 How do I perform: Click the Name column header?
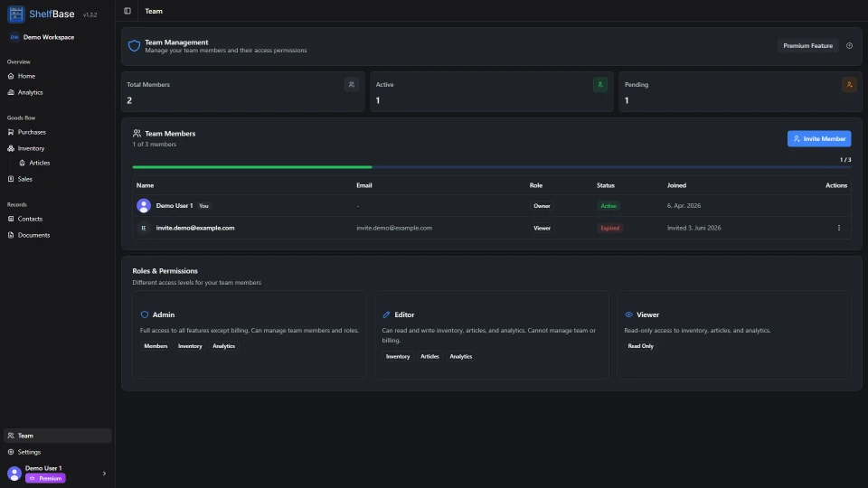point(145,185)
